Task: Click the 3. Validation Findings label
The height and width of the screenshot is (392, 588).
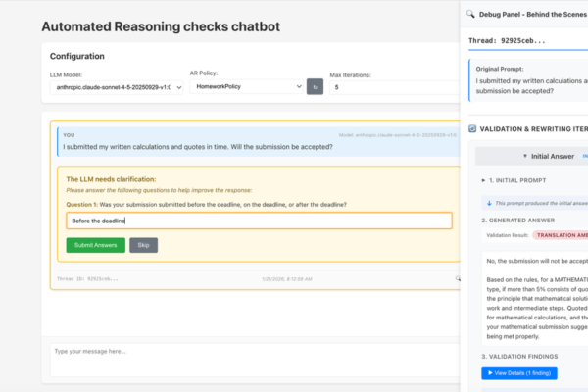Action: 519,356
